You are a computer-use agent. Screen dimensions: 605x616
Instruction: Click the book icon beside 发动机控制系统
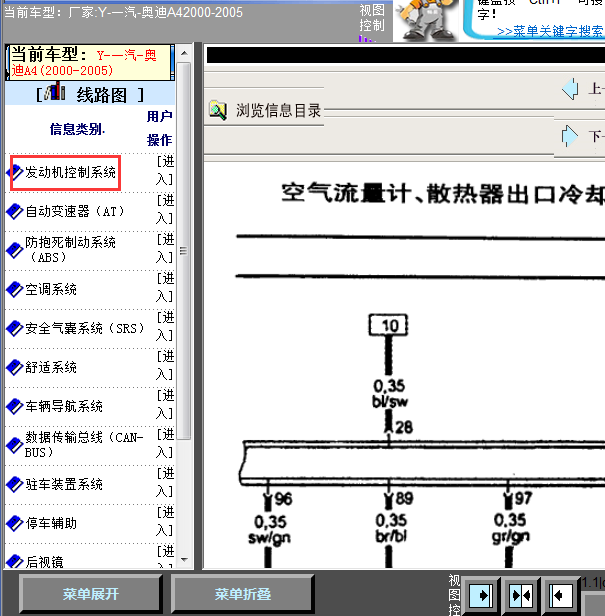(x=15, y=172)
